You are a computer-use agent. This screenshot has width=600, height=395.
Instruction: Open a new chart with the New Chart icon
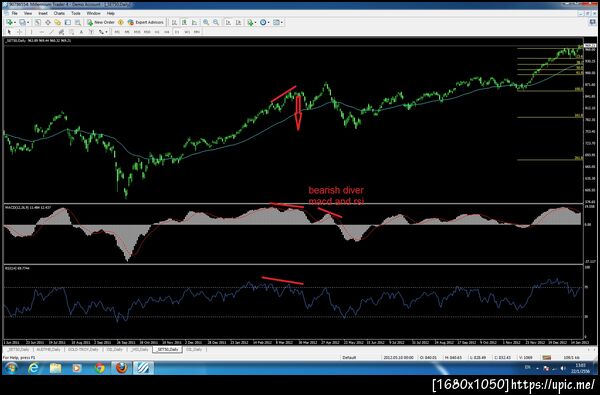coord(9,22)
